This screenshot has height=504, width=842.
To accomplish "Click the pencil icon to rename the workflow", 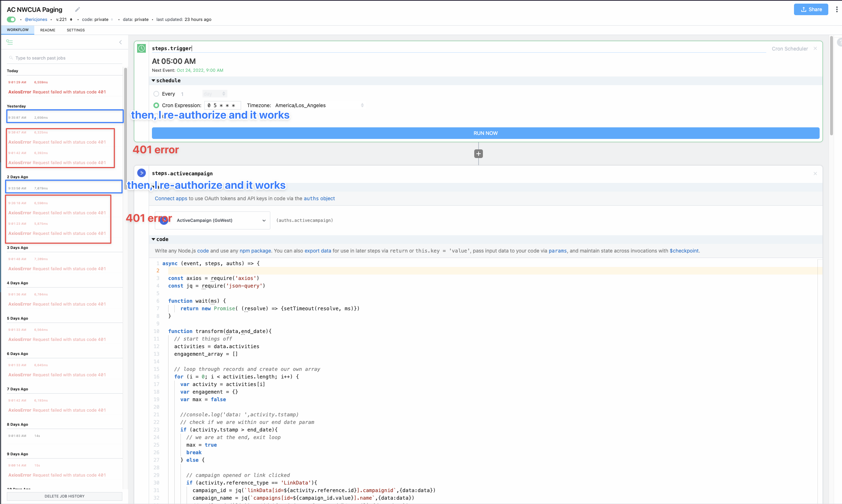I will 77,9.
